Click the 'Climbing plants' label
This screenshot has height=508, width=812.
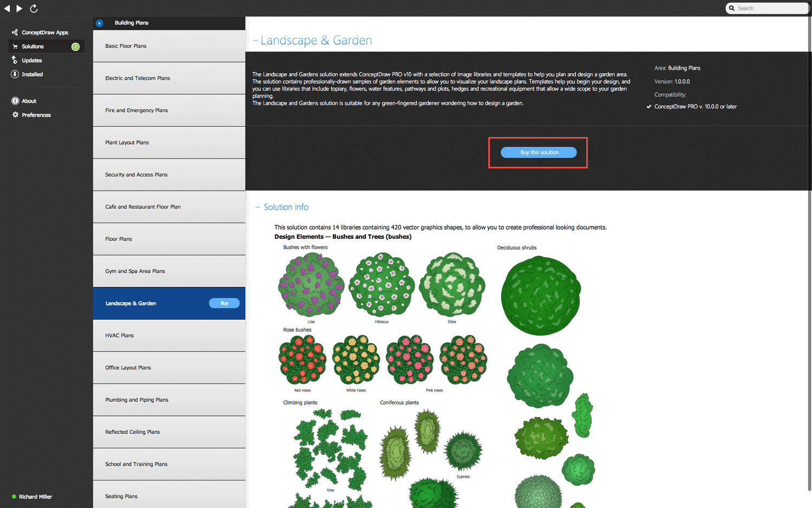[x=300, y=402]
